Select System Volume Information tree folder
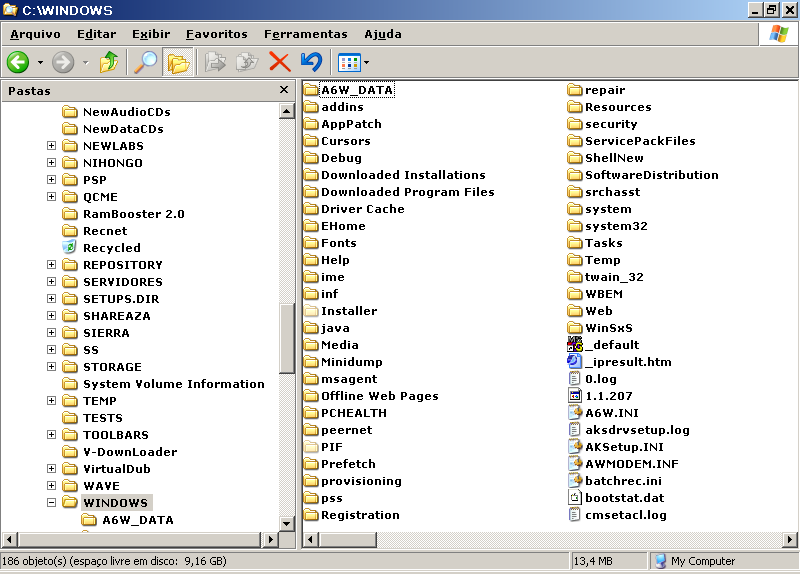The height and width of the screenshot is (574, 800). pos(163,384)
